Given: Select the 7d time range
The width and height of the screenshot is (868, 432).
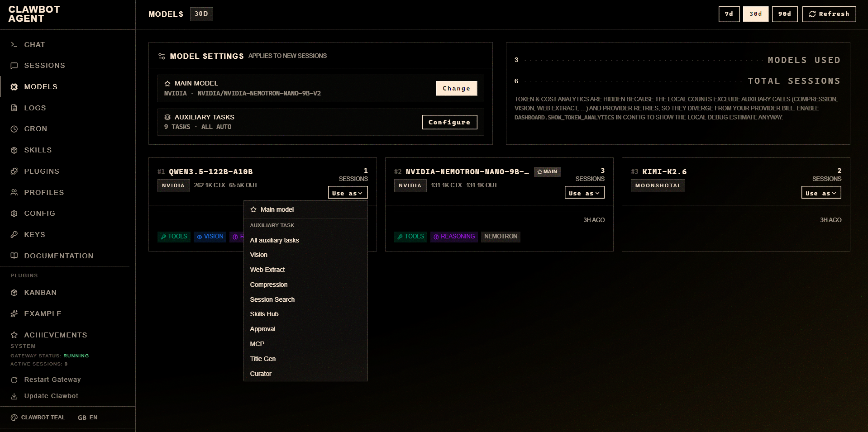Looking at the screenshot, I should (x=729, y=14).
